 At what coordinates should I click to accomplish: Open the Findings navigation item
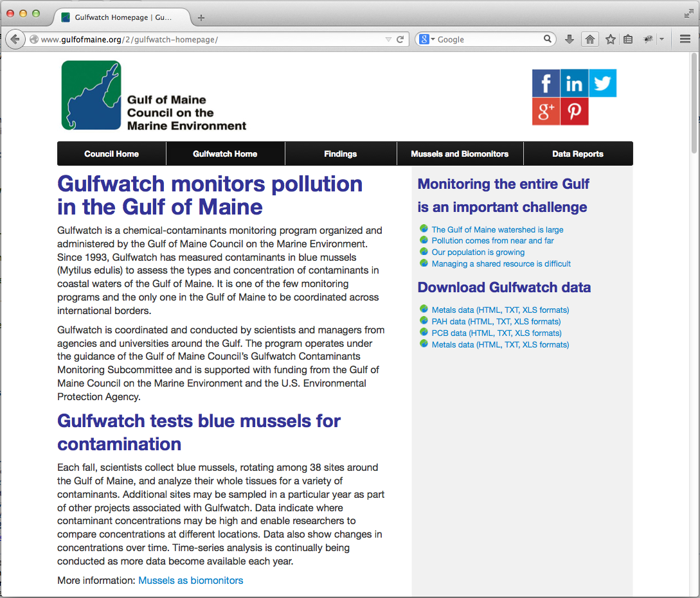tap(341, 154)
